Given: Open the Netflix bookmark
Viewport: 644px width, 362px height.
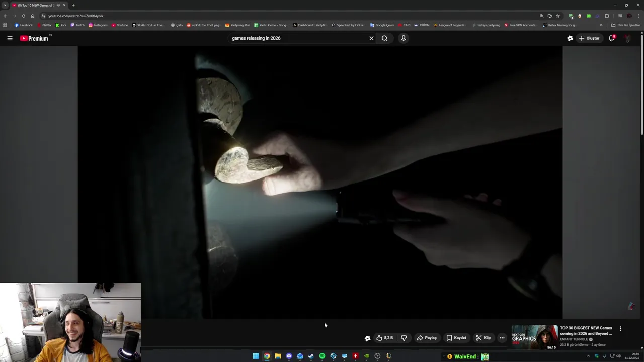Looking at the screenshot, I should click(44, 25).
